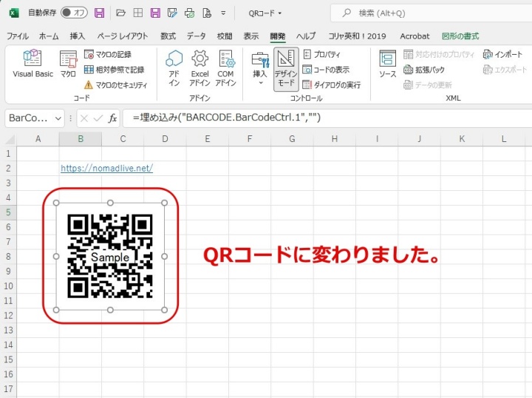Screen dimensions: 532x398
Task: Click the print icon in quick access toolbar
Action: coord(190,13)
